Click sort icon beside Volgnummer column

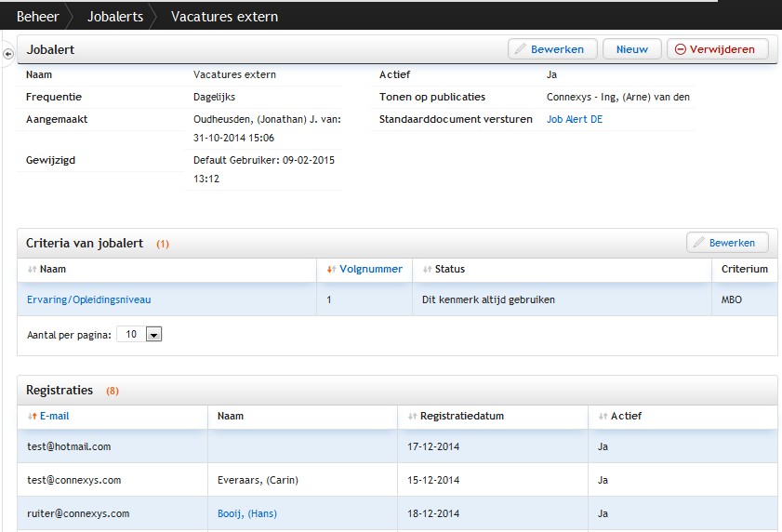click(x=331, y=270)
